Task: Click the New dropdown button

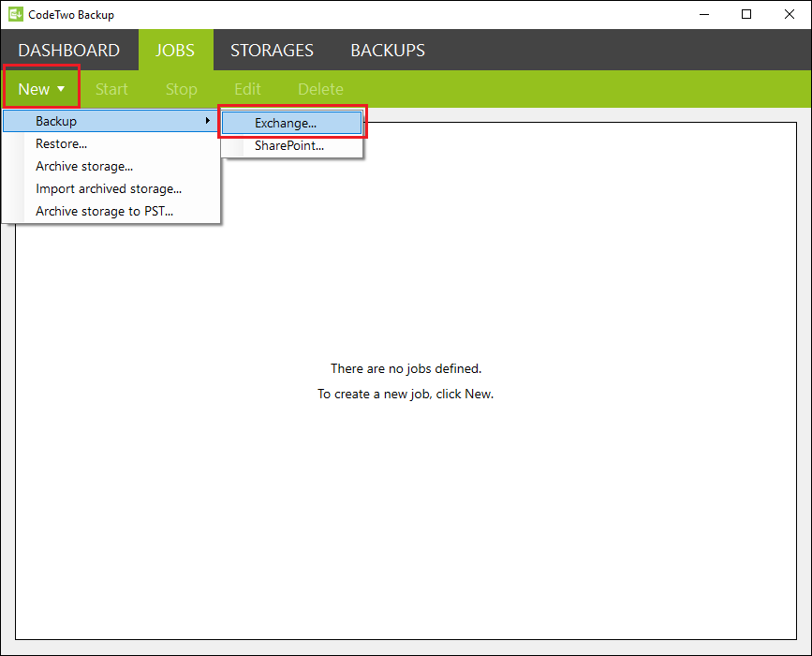Action: (x=41, y=89)
